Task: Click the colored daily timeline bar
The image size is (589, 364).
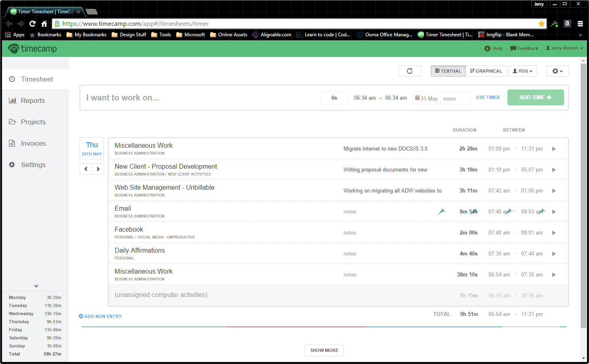Action: tap(324, 327)
